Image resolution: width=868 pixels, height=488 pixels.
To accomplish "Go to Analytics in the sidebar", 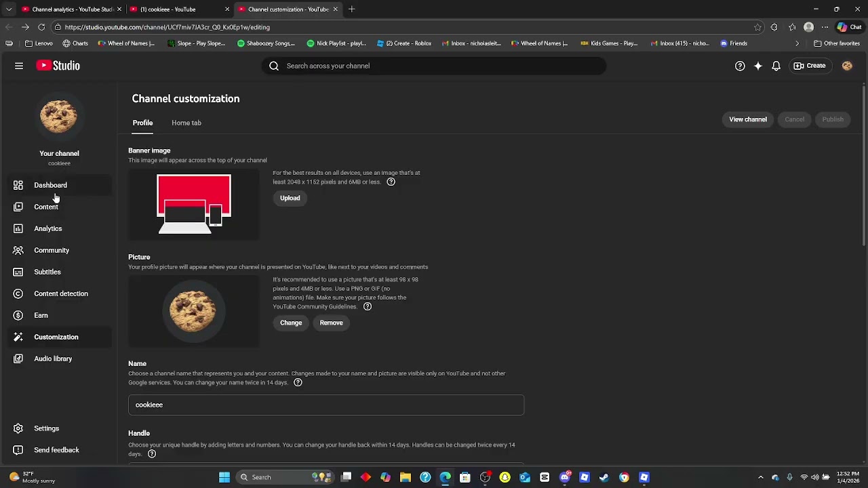I will pos(59,228).
